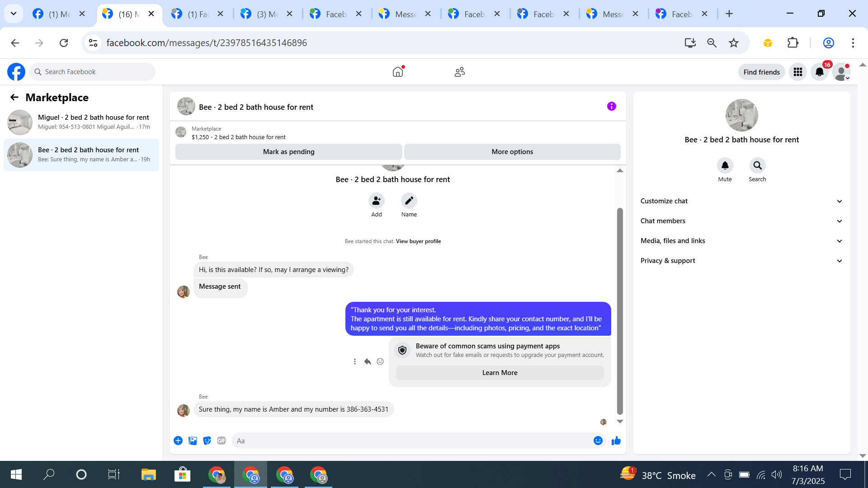This screenshot has width=868, height=488.
Task: Expand Privacy & support section
Action: tap(741, 261)
